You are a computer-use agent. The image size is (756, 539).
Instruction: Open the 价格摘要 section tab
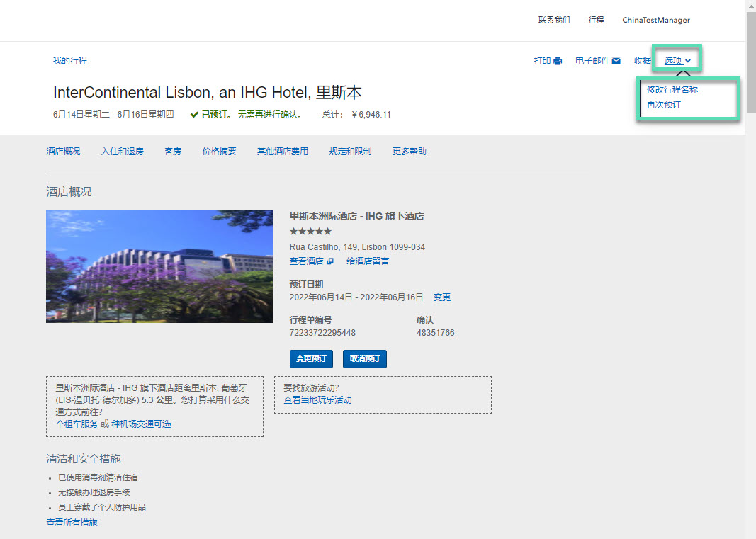(219, 152)
